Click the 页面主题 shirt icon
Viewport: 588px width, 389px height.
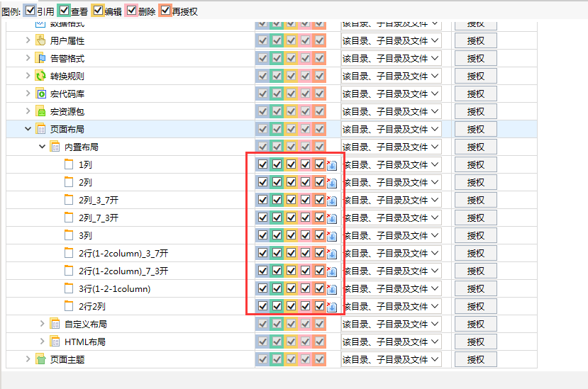point(40,359)
